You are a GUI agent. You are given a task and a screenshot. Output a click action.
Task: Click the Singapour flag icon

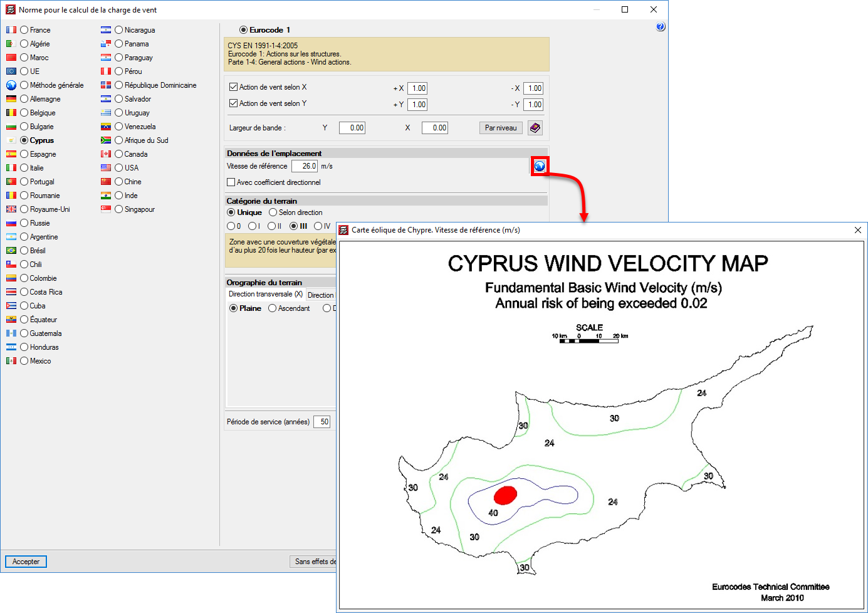pos(106,209)
